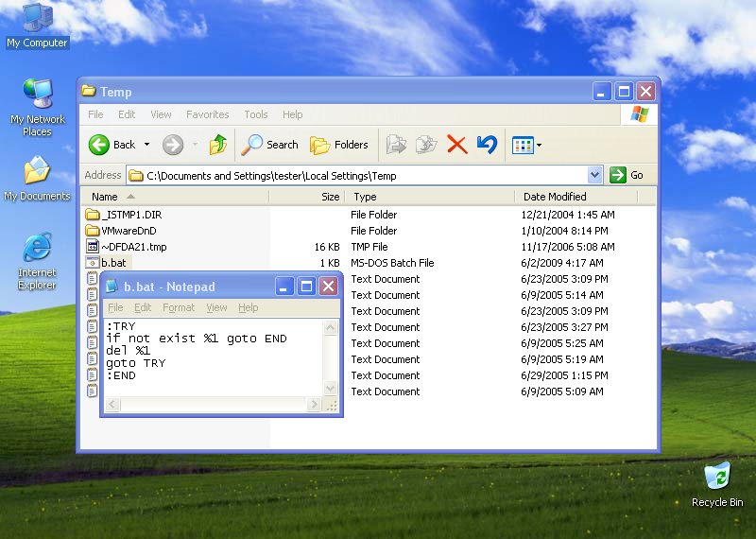Click the '16 KB' size cell

point(327,247)
